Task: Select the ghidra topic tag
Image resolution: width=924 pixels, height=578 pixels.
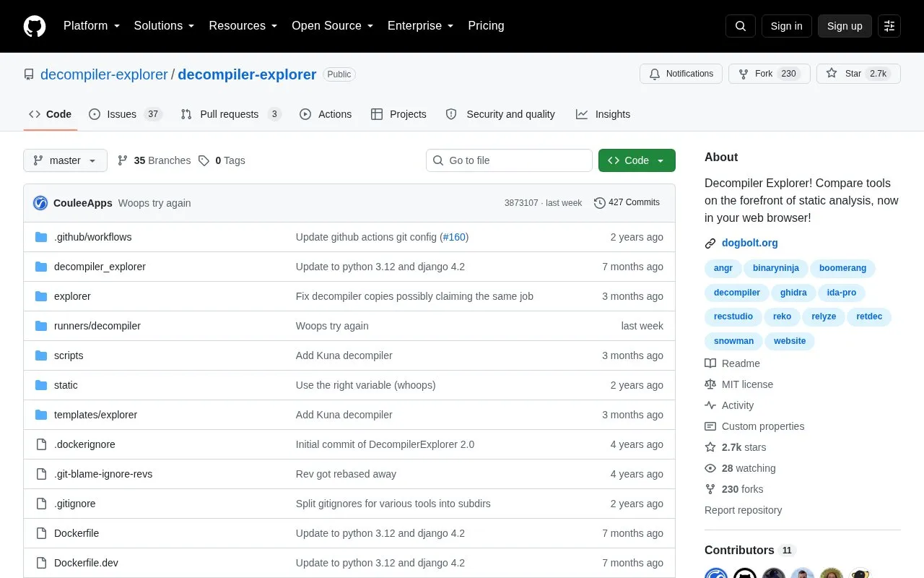Action: point(793,293)
